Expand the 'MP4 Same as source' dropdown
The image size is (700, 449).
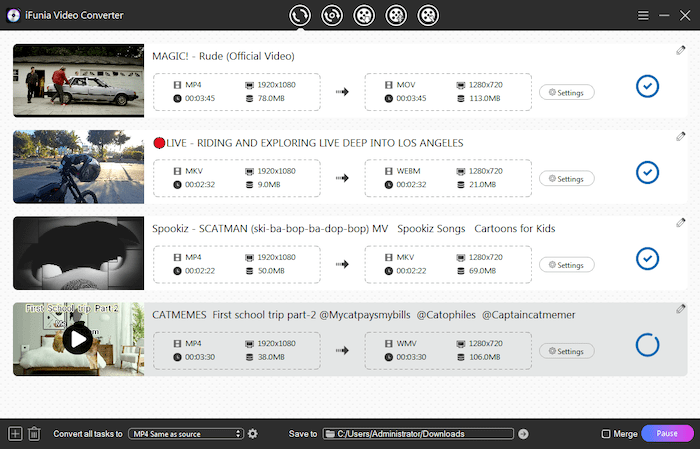(186, 434)
